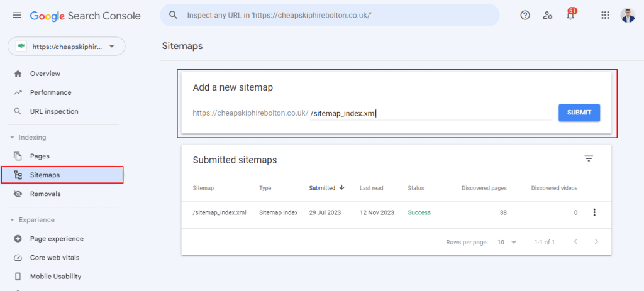Go to Overview in sidebar
Image resolution: width=644 pixels, height=291 pixels.
[x=45, y=74]
